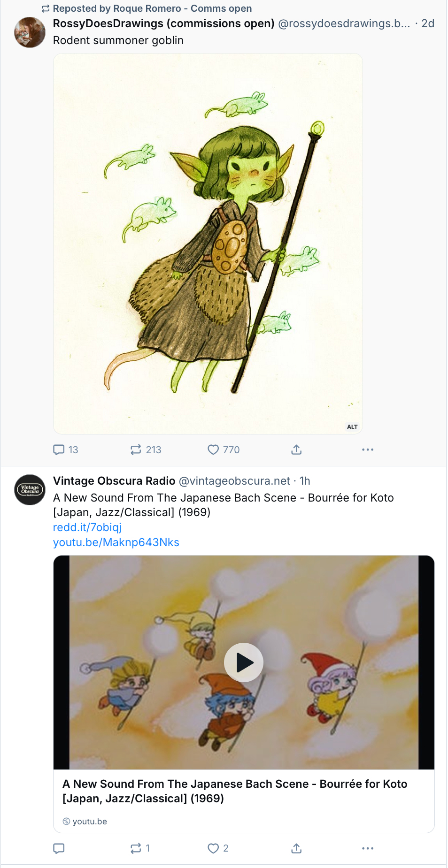448x868 pixels.
Task: View RossyDoesDrawings profile avatar
Action: pyautogui.click(x=30, y=32)
